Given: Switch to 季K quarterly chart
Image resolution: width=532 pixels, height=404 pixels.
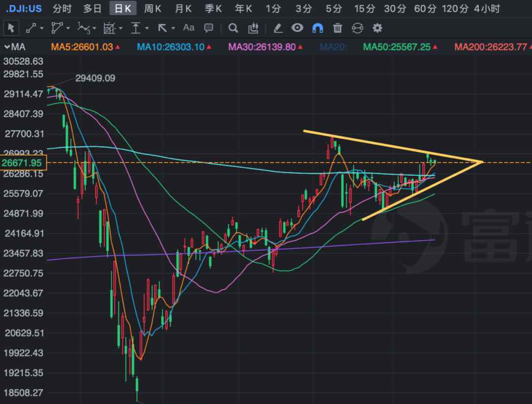Looking at the screenshot, I should pos(213,8).
